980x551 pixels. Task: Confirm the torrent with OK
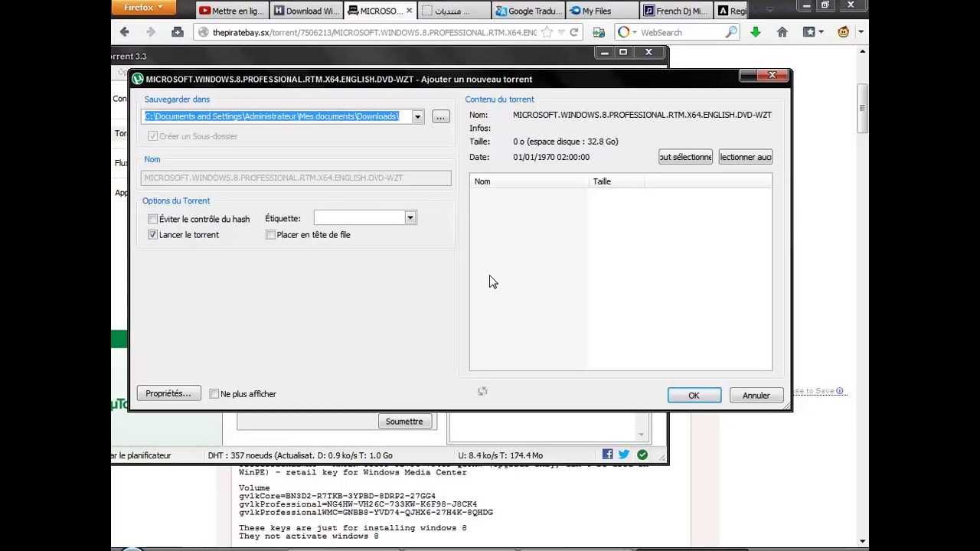[x=694, y=396]
